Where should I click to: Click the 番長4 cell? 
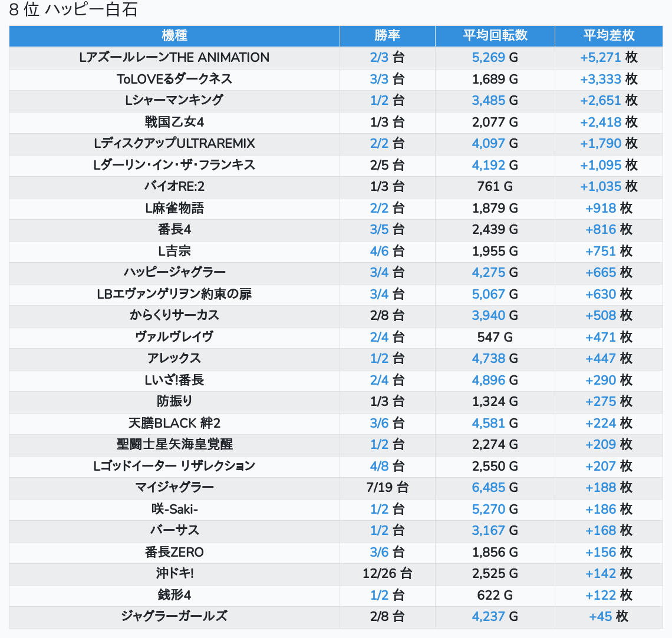(174, 230)
